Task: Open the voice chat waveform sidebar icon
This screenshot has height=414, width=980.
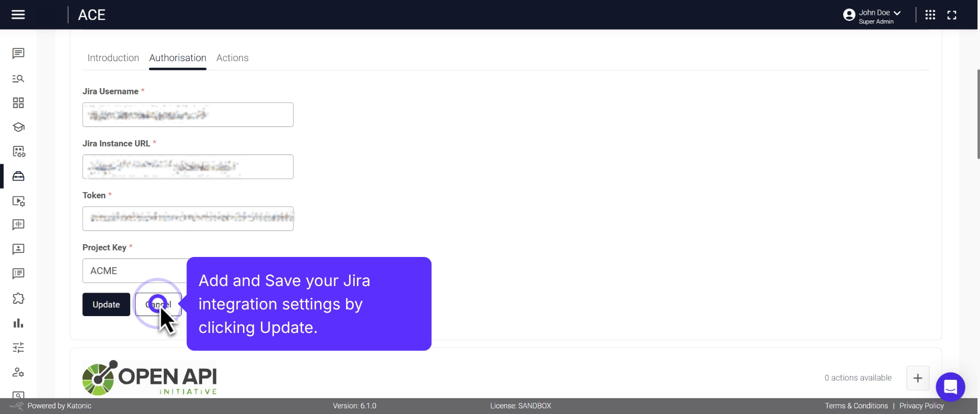Action: [x=18, y=225]
